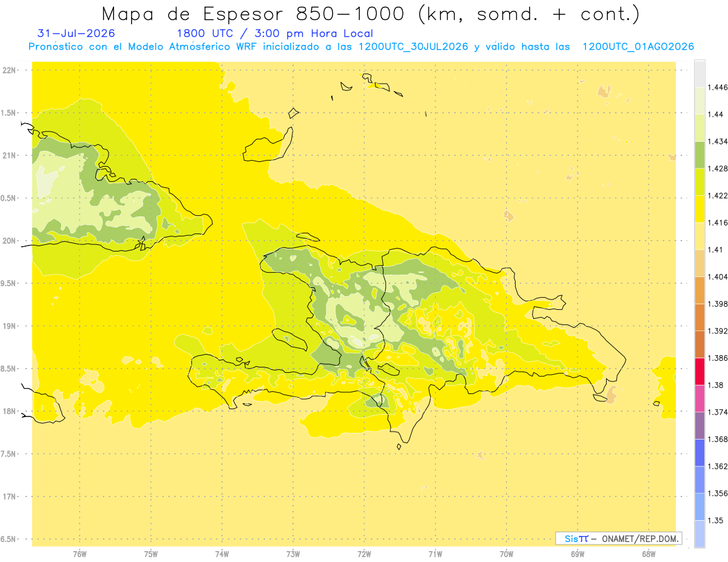The width and height of the screenshot is (728, 562).
Task: Click the "21N" latitude label
Action: [9, 155]
